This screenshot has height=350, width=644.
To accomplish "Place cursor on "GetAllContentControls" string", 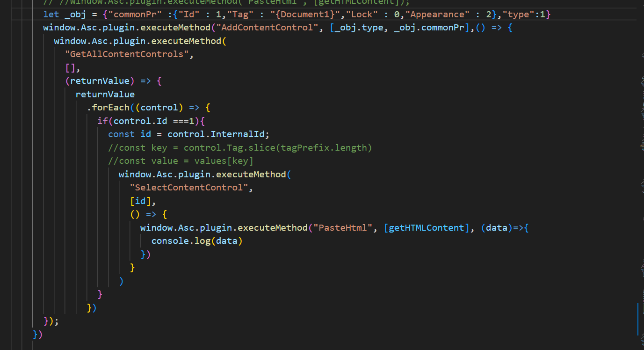I will 129,54.
